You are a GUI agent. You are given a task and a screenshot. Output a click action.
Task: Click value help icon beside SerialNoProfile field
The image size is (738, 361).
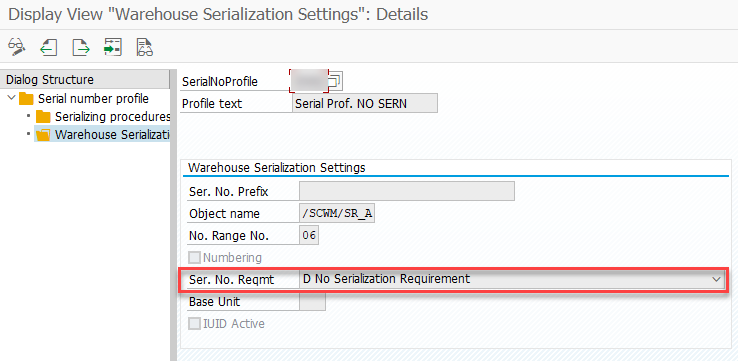335,81
